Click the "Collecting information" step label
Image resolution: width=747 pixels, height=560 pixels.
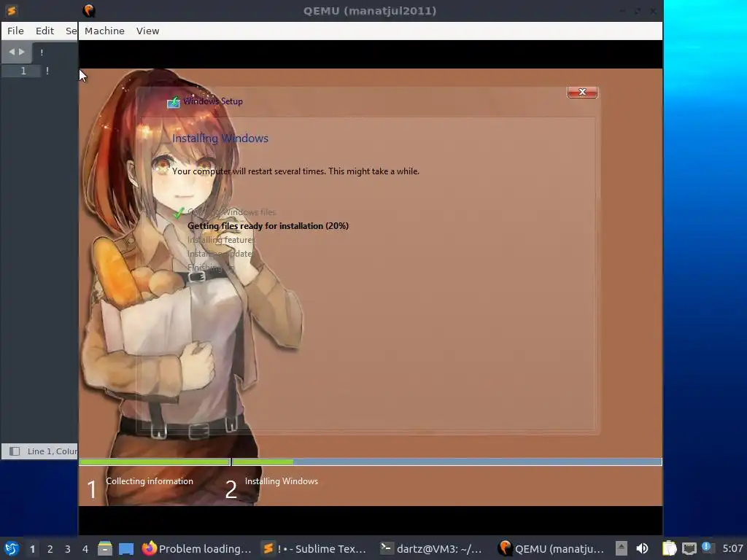click(x=150, y=481)
